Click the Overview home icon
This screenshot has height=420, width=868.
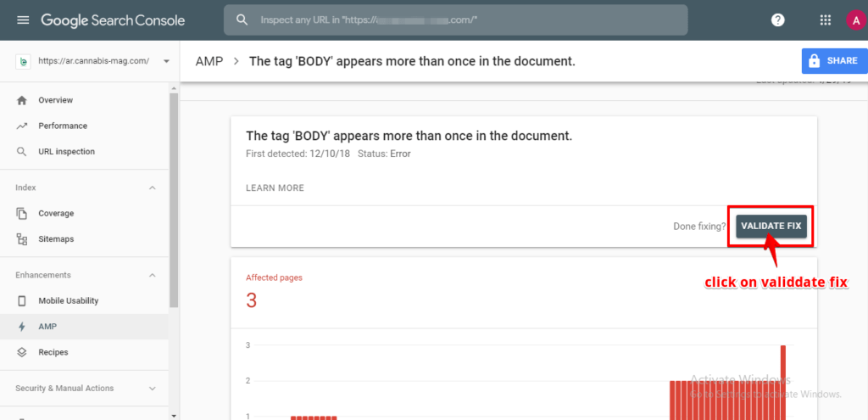coord(22,100)
